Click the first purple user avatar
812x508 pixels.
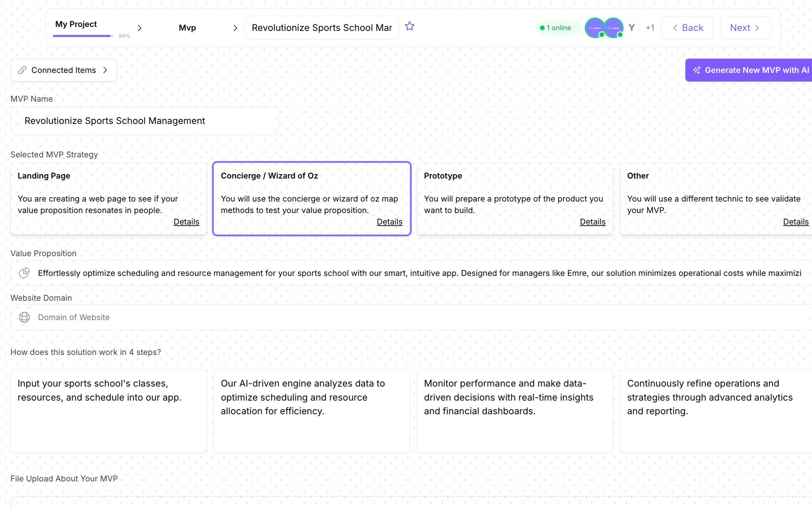[x=595, y=28]
